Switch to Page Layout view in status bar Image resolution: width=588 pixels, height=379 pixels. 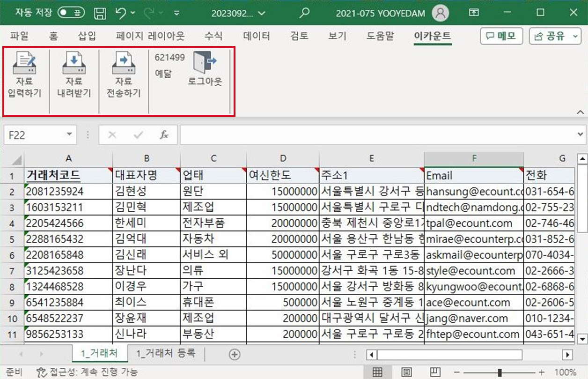407,372
